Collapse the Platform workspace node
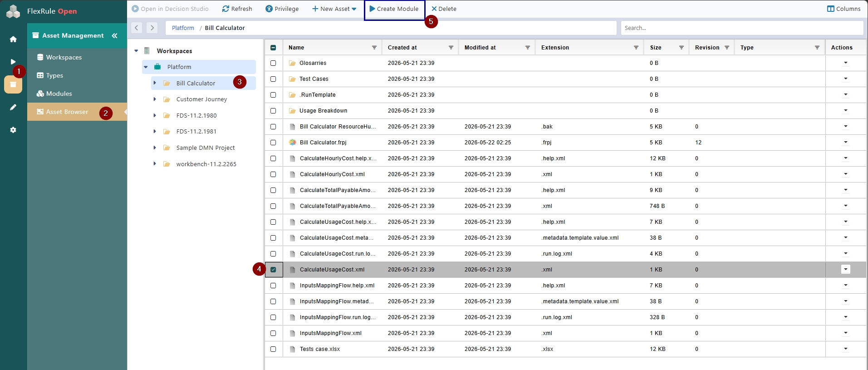Image resolution: width=868 pixels, height=370 pixels. click(x=146, y=67)
